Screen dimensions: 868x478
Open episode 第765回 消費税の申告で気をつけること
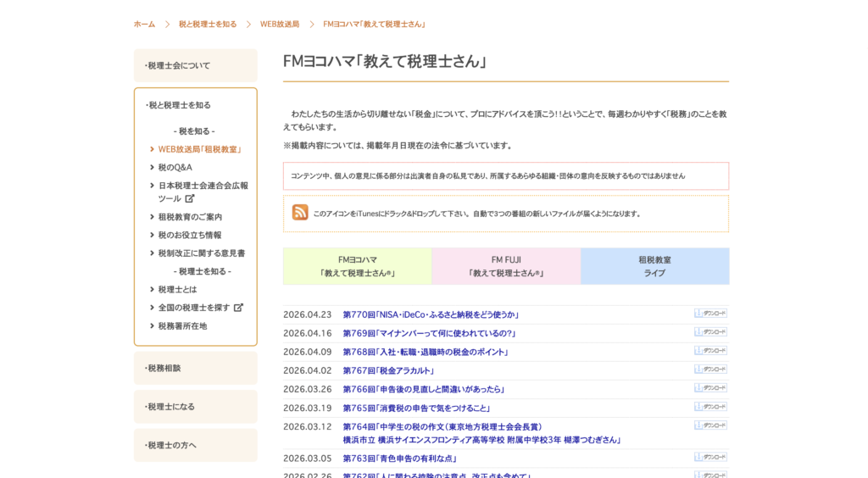pyautogui.click(x=417, y=409)
